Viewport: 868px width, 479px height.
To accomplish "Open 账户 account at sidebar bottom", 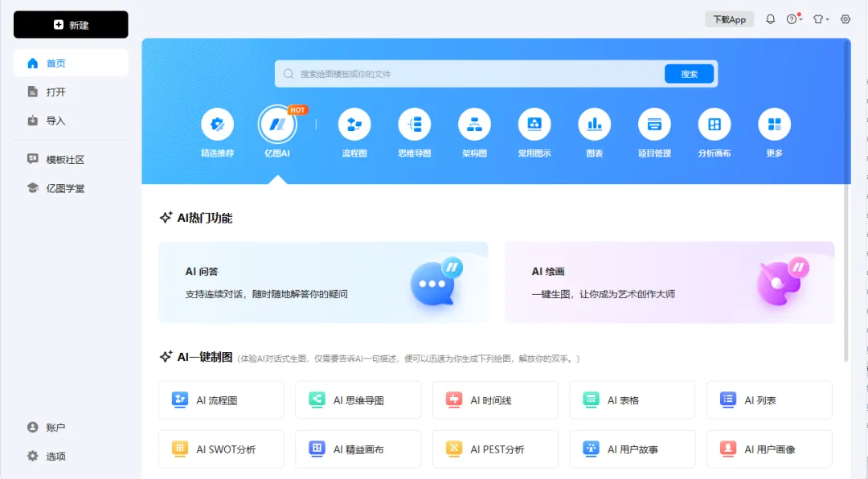I will (x=71, y=428).
